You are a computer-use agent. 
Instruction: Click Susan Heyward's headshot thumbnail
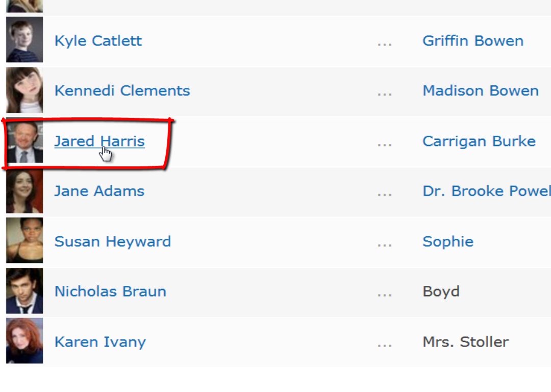click(24, 240)
